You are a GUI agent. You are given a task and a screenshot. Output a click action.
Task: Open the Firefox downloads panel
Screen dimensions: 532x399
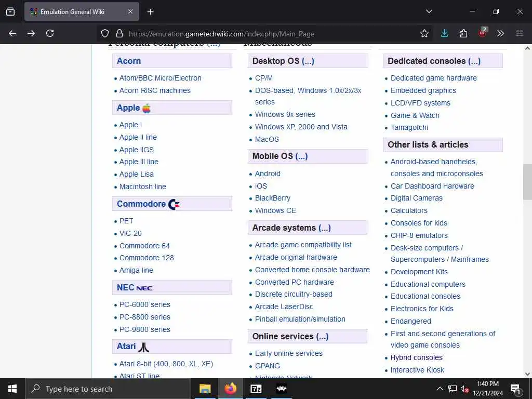coord(444,33)
